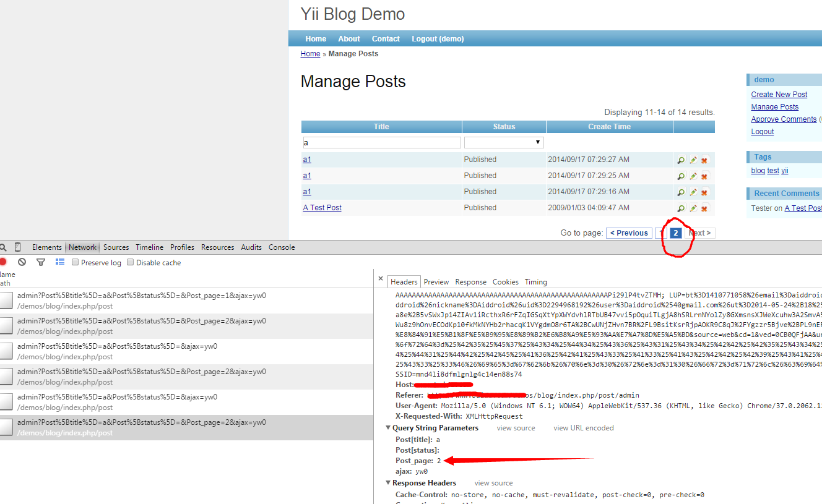822x504 pixels.
Task: View the a1 post created 07:29:16 AM
Action: pos(681,192)
